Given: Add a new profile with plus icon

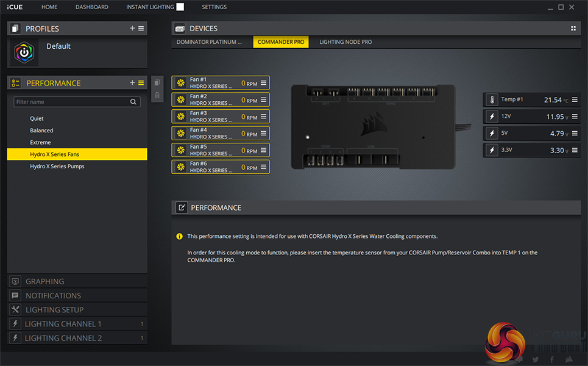Looking at the screenshot, I should tap(132, 28).
